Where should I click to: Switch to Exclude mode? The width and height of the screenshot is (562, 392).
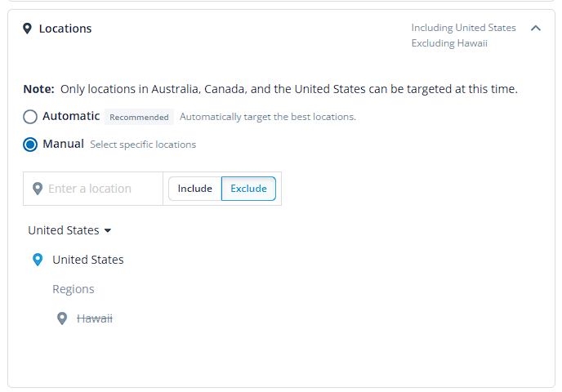[249, 189]
